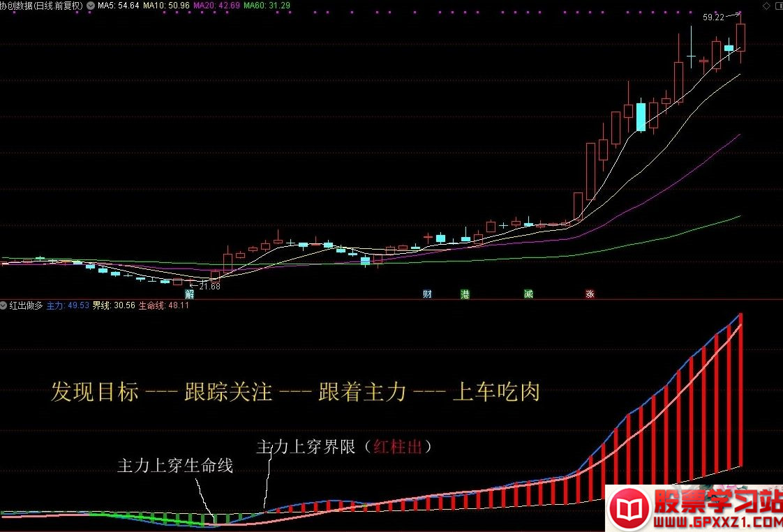Click the 财 financial report marker
This screenshot has width=783, height=532.
coord(427,294)
